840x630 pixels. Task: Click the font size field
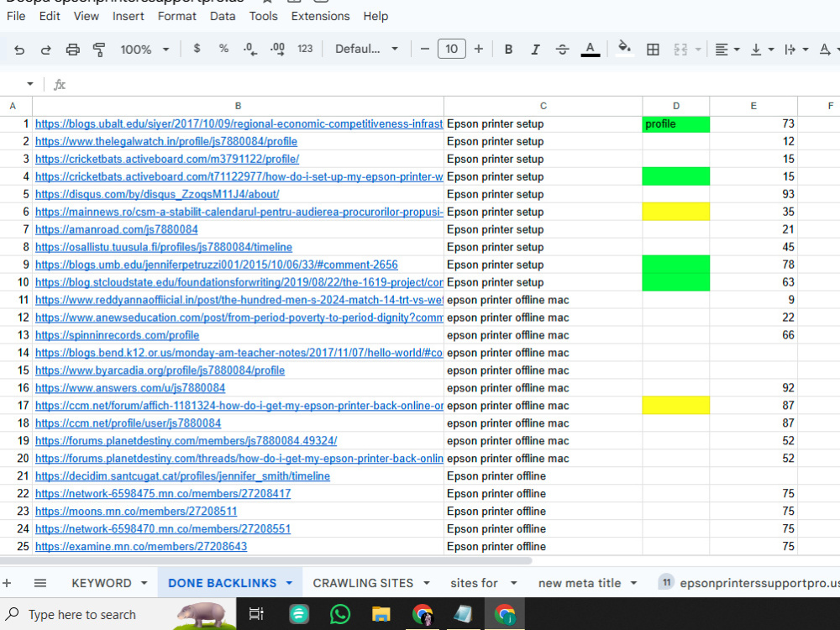[452, 50]
